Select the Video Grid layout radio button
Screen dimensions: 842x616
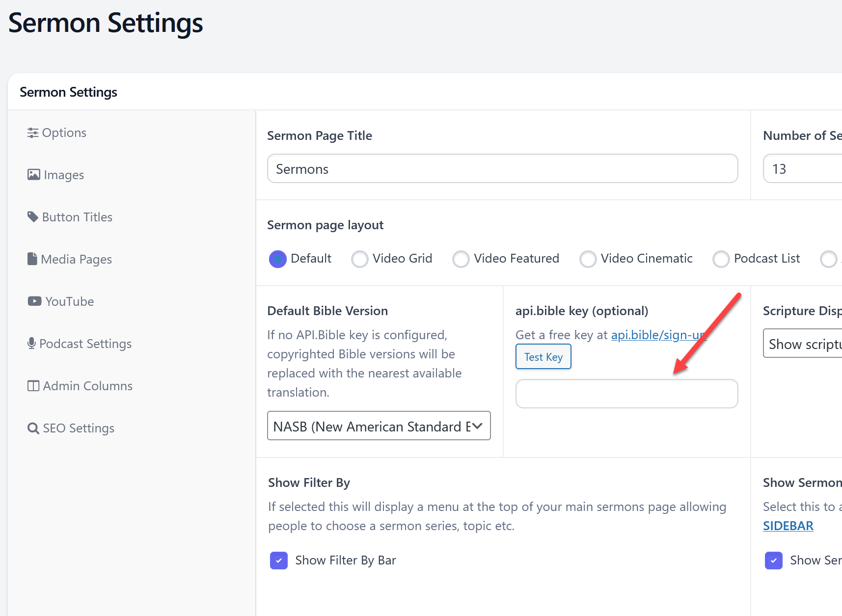click(360, 259)
